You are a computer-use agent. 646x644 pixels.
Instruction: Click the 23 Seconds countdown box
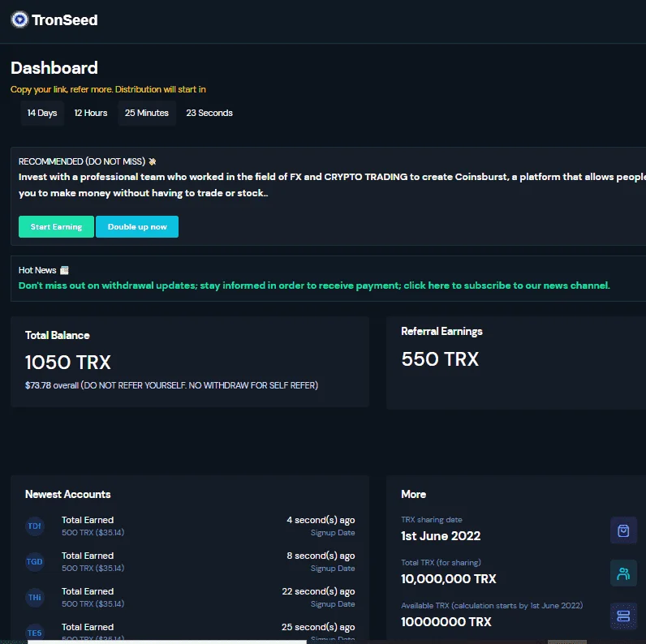(209, 113)
